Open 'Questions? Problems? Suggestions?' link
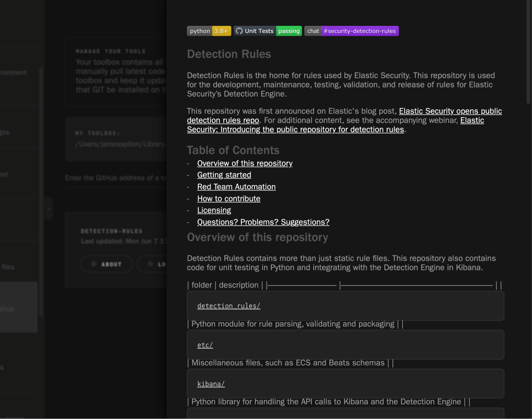Viewport: 532px width, 419px height. [263, 222]
